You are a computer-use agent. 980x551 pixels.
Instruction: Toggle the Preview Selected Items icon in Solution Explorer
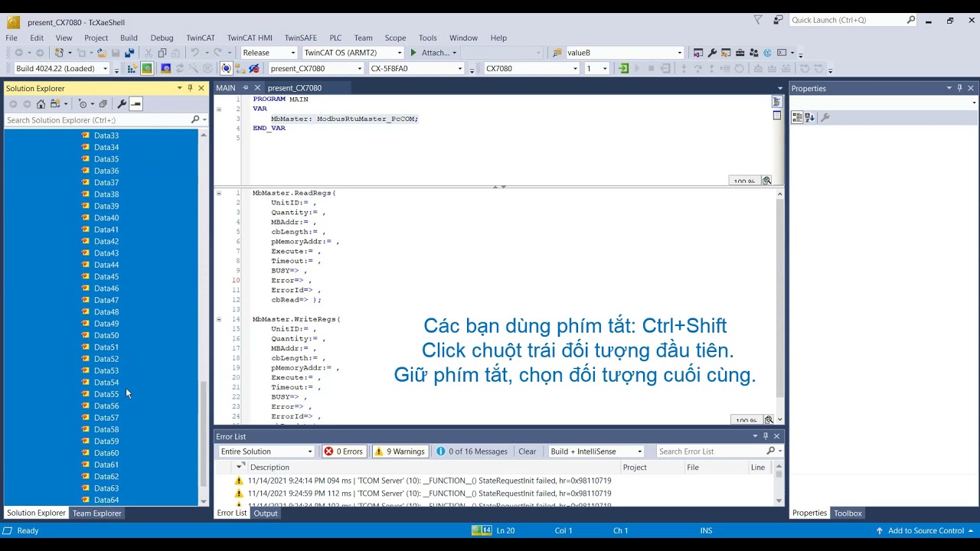(136, 103)
